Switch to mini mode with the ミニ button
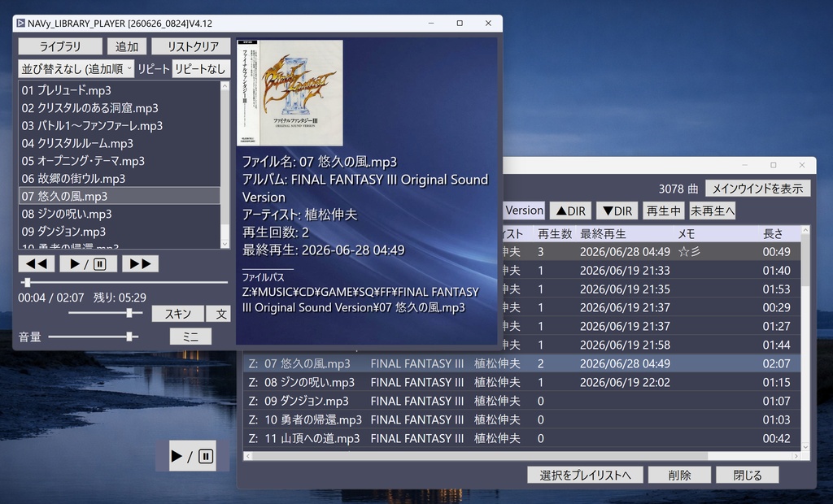 click(x=190, y=337)
